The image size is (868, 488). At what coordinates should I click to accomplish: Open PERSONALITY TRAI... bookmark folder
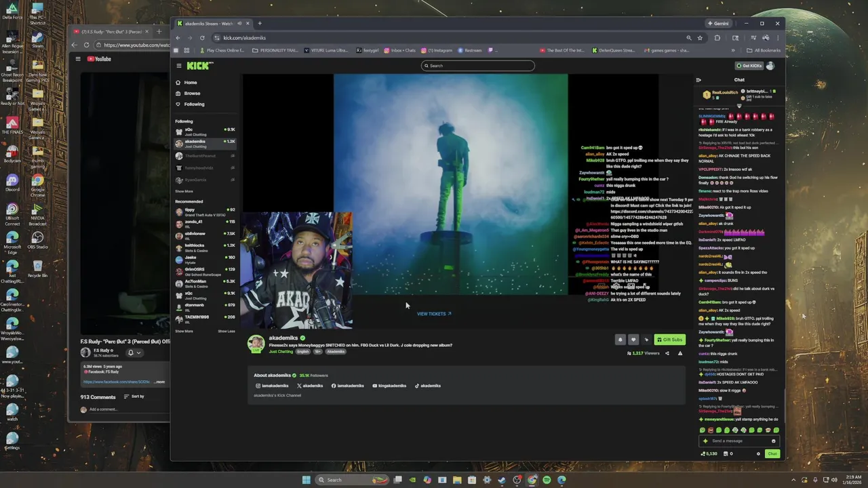276,50
